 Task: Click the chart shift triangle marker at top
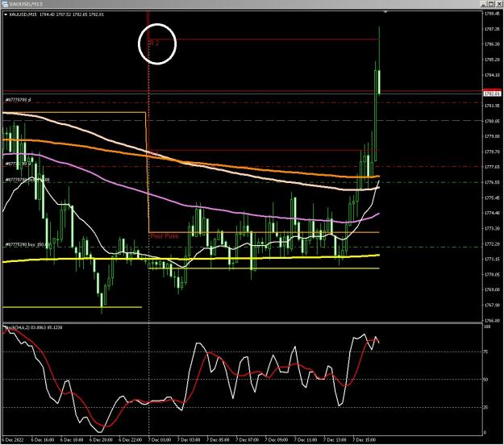pos(385,12)
